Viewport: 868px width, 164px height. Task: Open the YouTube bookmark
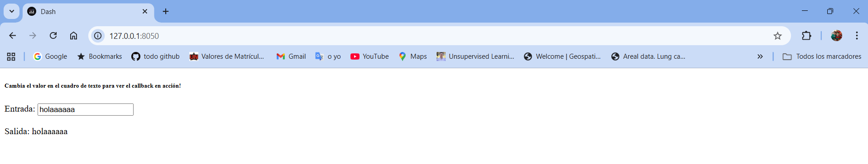tap(369, 56)
